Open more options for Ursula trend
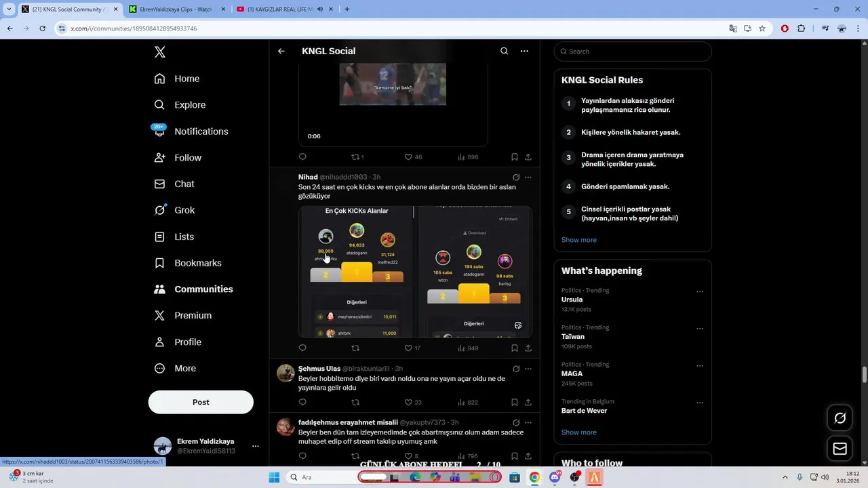The height and width of the screenshot is (488, 868). [700, 291]
